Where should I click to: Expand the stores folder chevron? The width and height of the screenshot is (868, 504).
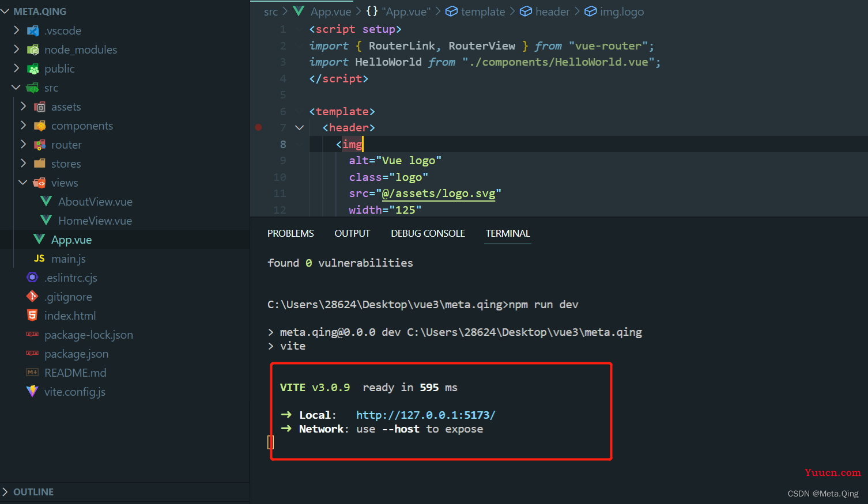(23, 163)
